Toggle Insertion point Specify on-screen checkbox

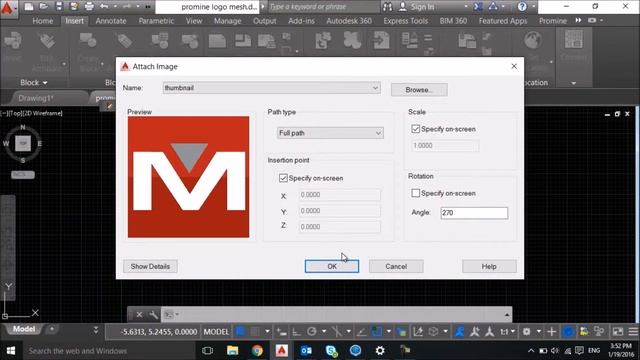tap(283, 178)
